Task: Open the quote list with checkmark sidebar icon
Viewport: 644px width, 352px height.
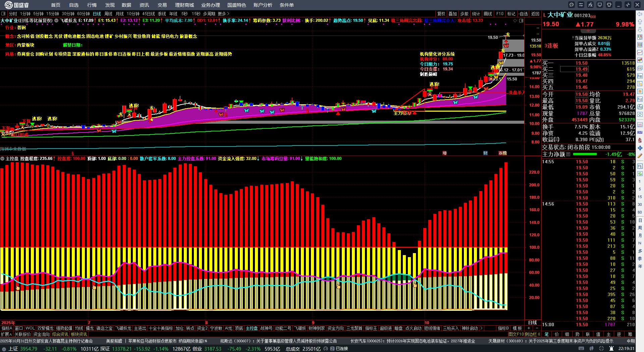Action: [640, 37]
